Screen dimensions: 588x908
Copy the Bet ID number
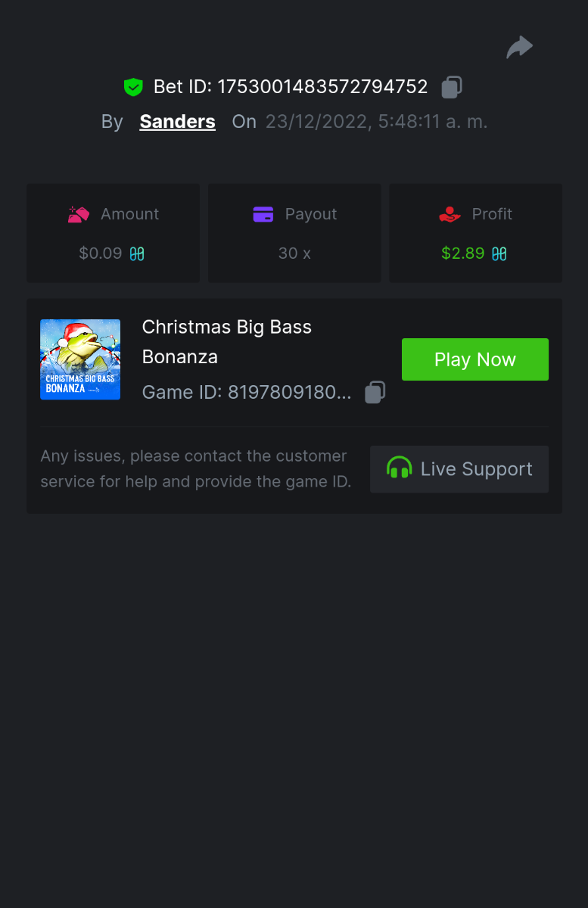pos(452,87)
